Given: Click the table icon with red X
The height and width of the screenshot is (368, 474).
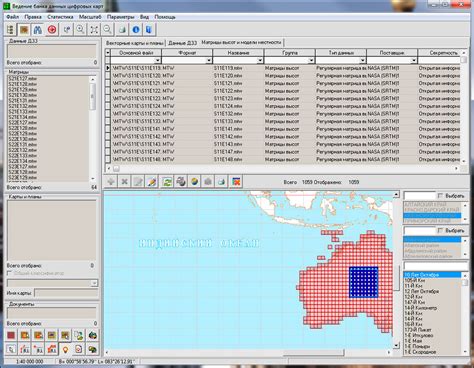Looking at the screenshot, I should (x=236, y=182).
